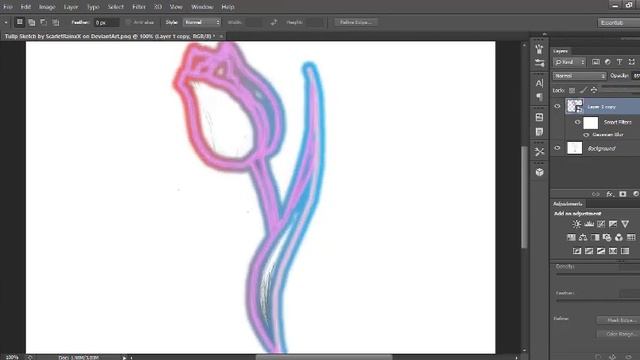The width and height of the screenshot is (640, 360).
Task: Add layer mask icon
Action: pos(622,194)
